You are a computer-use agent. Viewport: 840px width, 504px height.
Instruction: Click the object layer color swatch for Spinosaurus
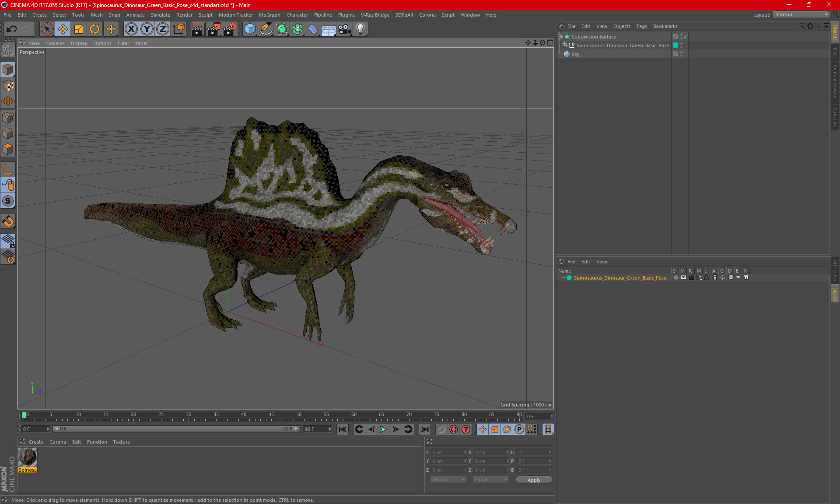click(675, 45)
